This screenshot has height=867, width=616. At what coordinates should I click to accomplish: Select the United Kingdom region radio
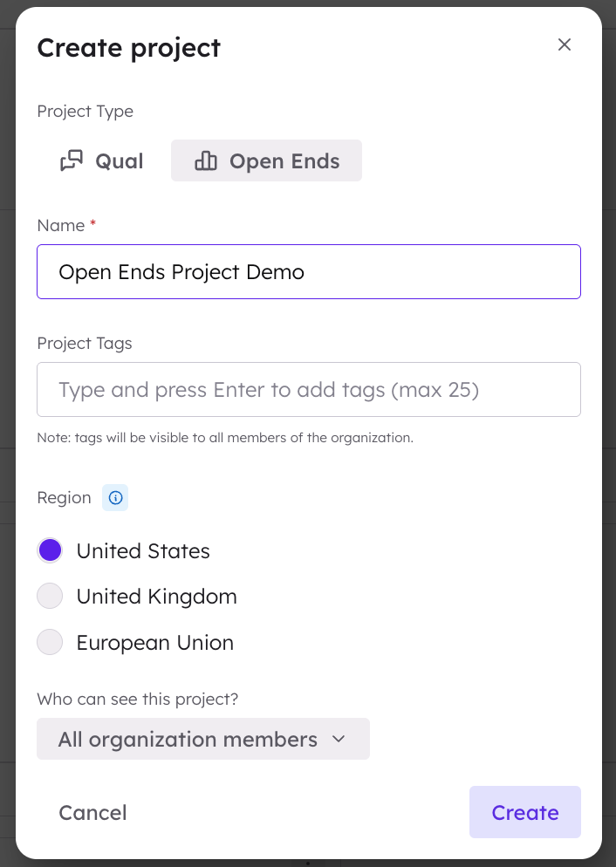point(50,596)
